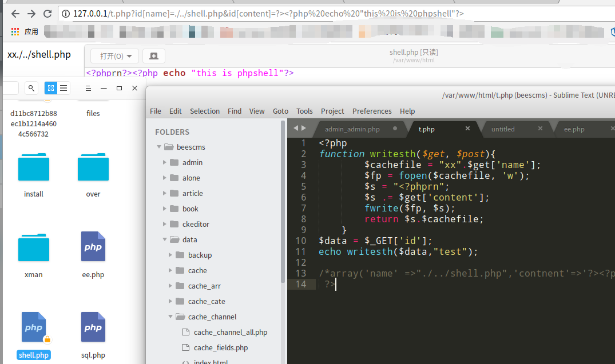Open the Goto menu

click(x=280, y=111)
